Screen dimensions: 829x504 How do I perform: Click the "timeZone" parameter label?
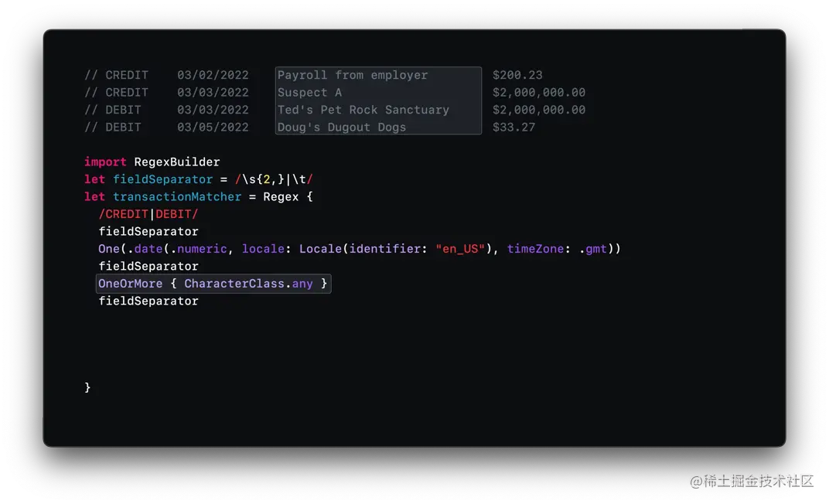(x=535, y=249)
